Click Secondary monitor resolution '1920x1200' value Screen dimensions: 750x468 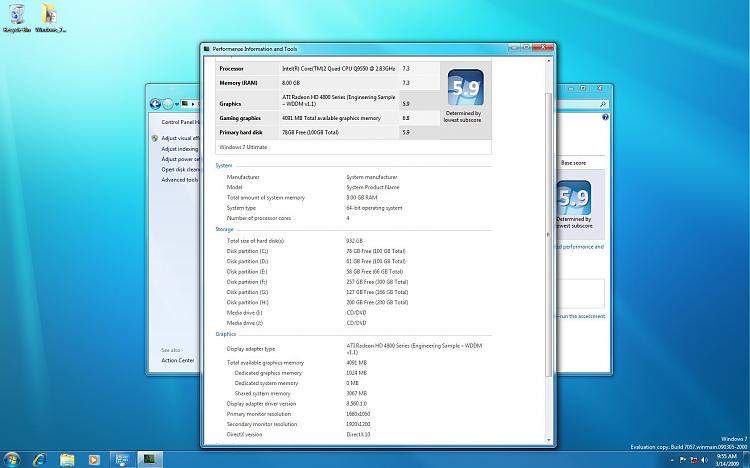(x=358, y=424)
